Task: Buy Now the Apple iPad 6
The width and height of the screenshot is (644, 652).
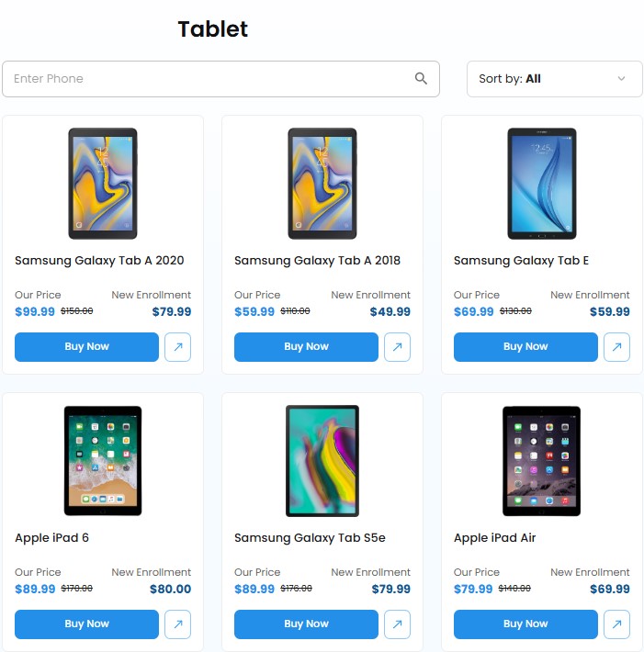Action: click(86, 624)
